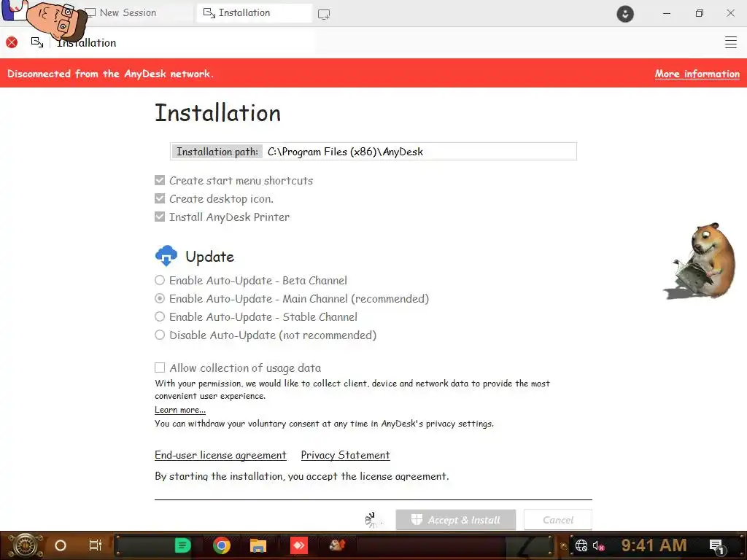Click the cloud Update icon

[x=166, y=256]
